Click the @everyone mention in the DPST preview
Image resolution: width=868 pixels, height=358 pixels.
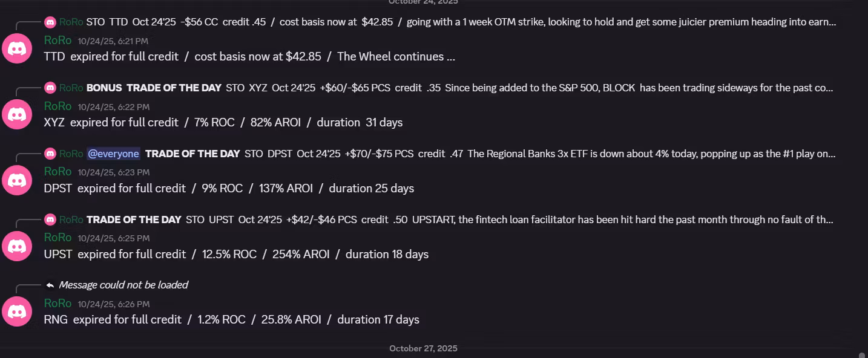coord(113,154)
